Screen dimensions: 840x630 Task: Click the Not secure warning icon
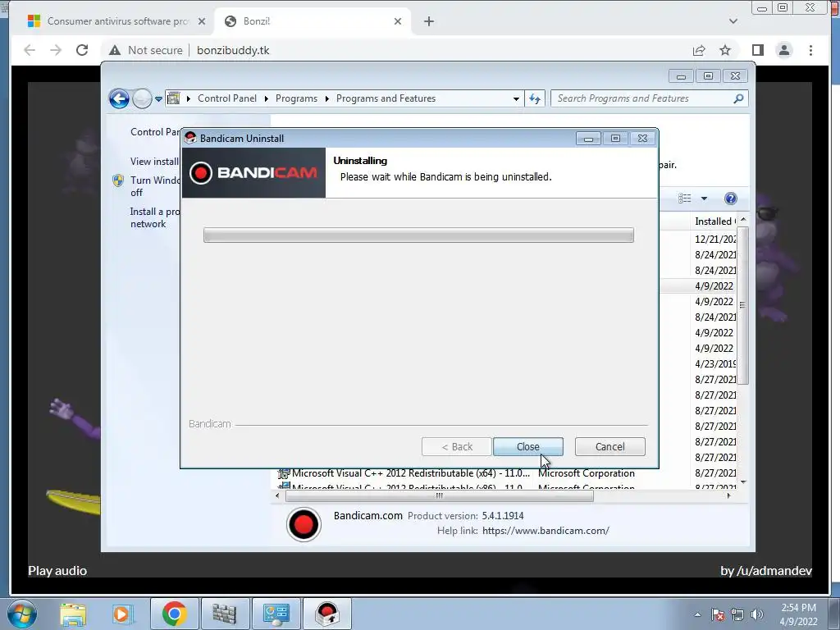pos(115,50)
